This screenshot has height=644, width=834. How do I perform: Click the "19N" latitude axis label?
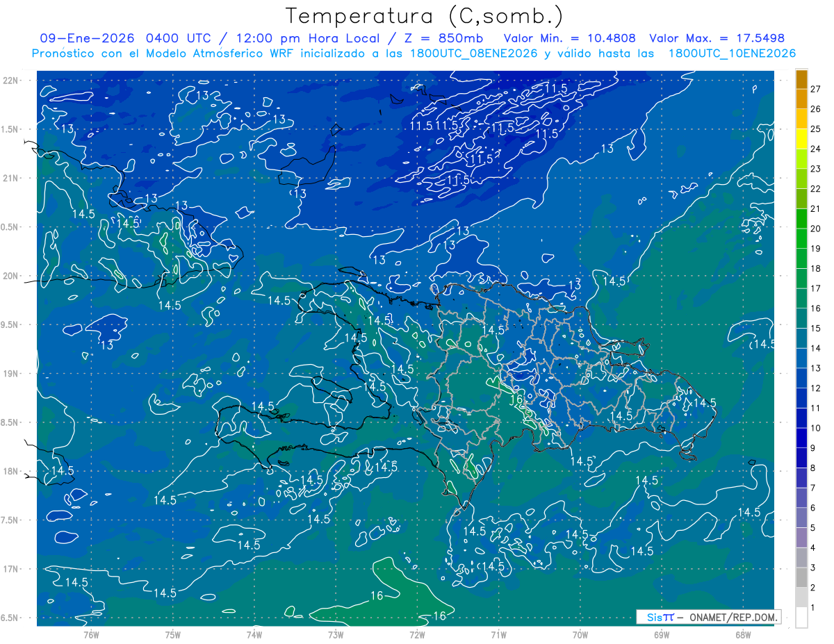coord(12,374)
